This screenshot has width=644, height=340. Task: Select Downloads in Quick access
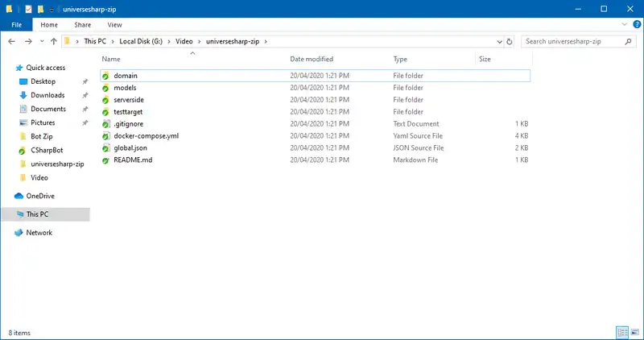[47, 95]
